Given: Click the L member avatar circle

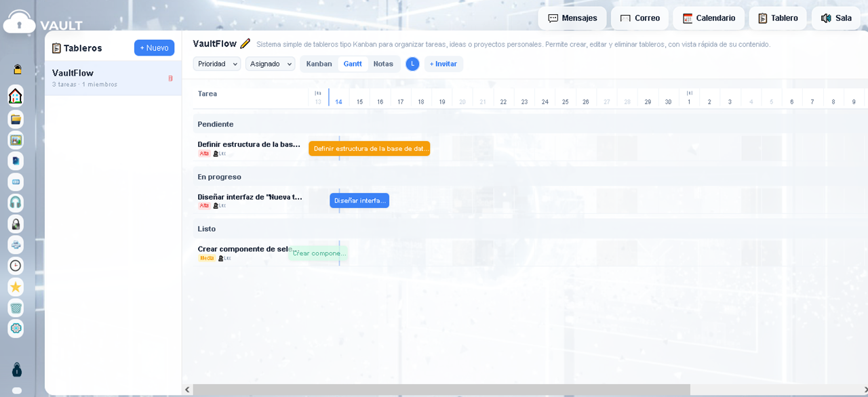Looking at the screenshot, I should pyautogui.click(x=412, y=64).
